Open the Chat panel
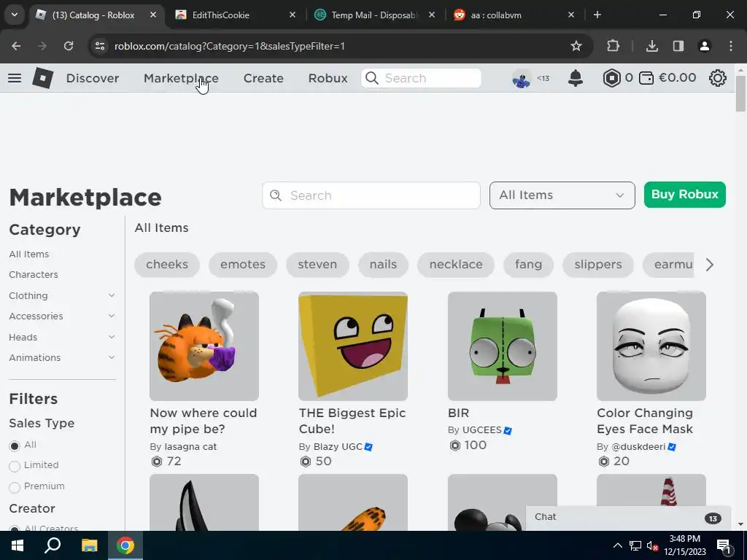Screen dimensions: 747x560 [x=628, y=518]
